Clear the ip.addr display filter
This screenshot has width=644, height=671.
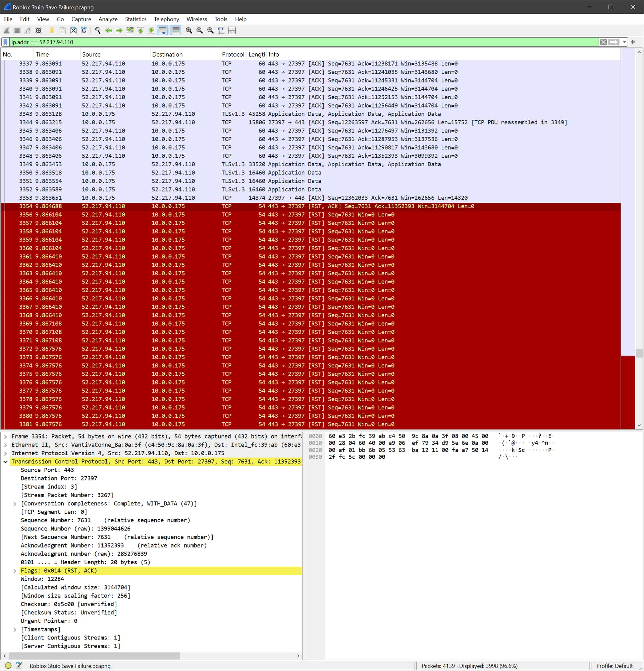tap(603, 42)
